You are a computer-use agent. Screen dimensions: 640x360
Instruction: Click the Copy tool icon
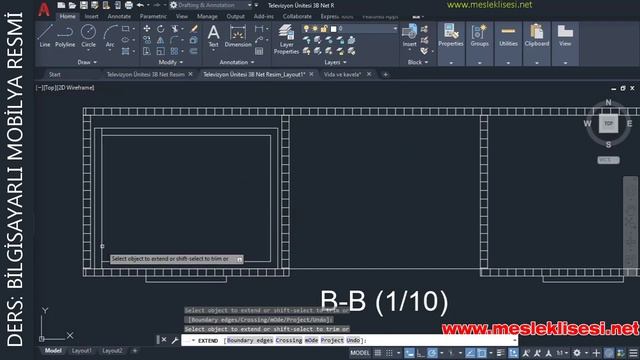coord(147,40)
